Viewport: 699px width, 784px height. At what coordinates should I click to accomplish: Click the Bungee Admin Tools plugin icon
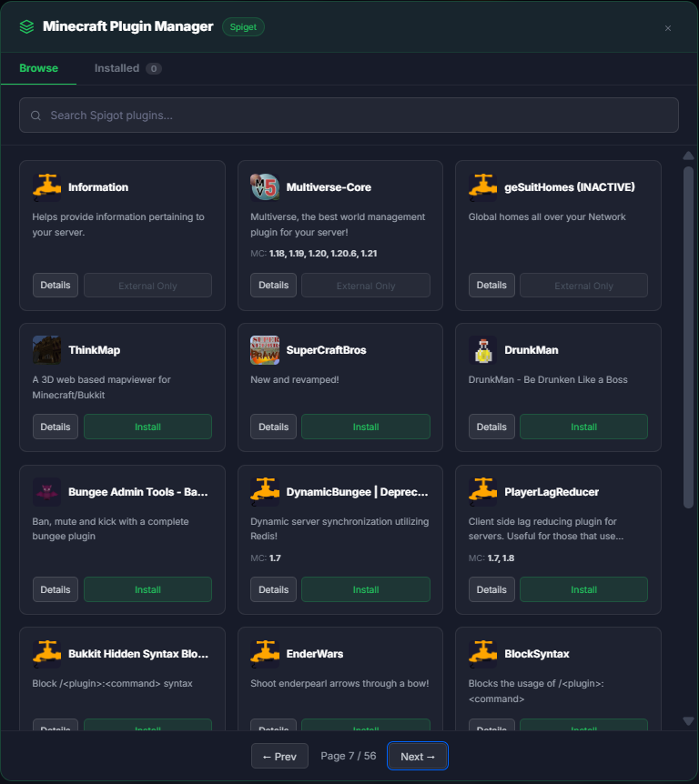pyautogui.click(x=47, y=492)
